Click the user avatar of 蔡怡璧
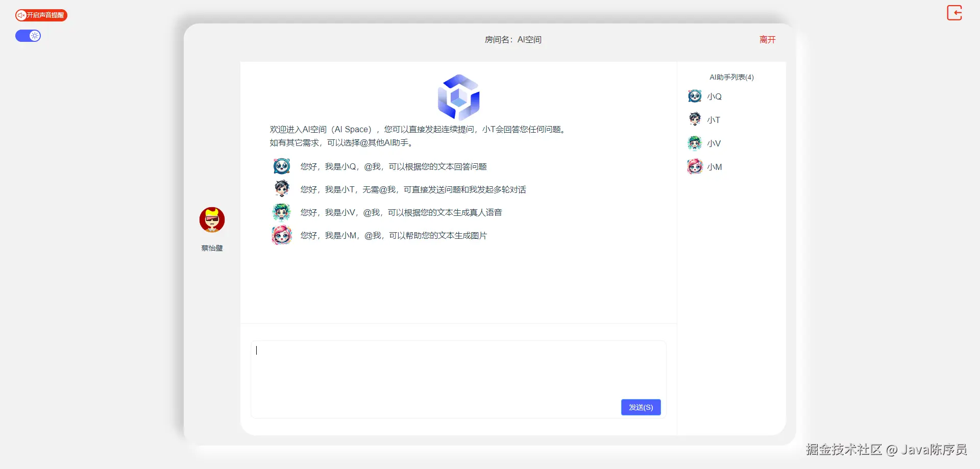Image resolution: width=980 pixels, height=469 pixels. click(212, 220)
